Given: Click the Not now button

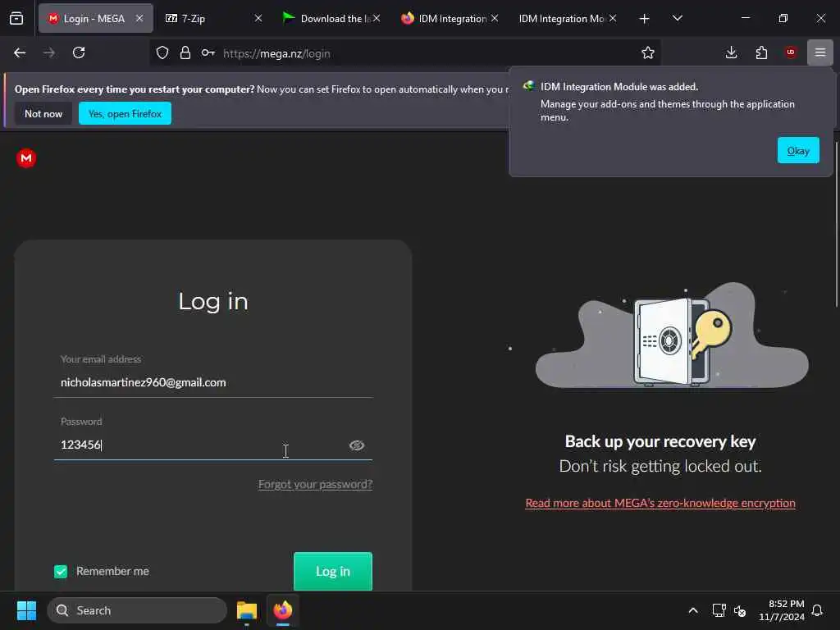Looking at the screenshot, I should (43, 113).
